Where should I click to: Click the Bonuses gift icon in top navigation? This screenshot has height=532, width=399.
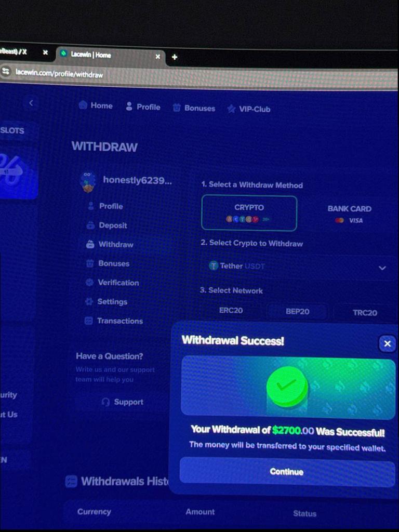click(177, 108)
